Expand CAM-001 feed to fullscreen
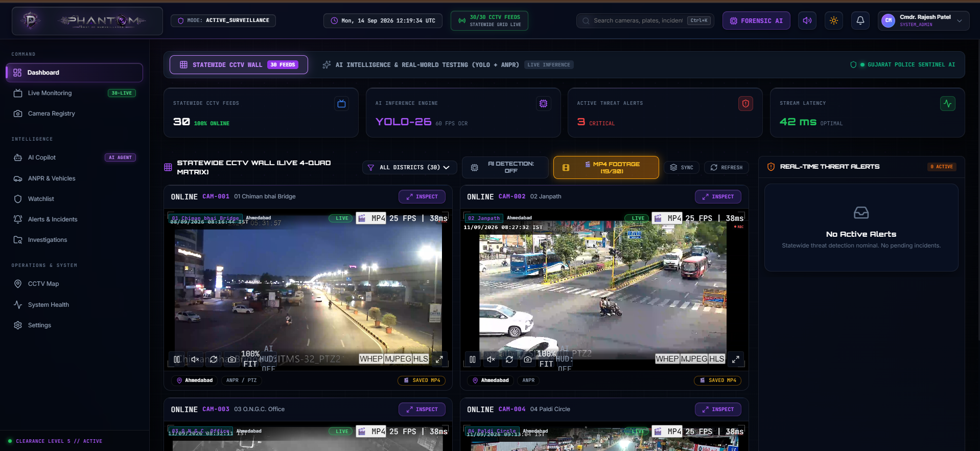Image resolution: width=980 pixels, height=451 pixels. (439, 359)
